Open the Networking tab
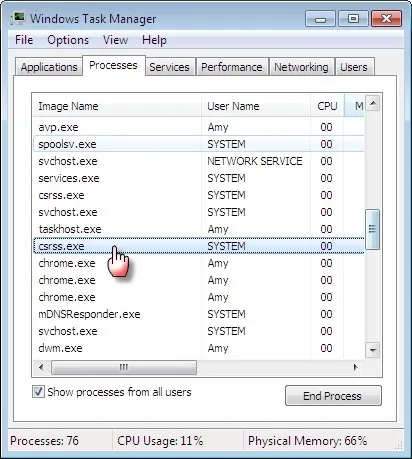Viewport: 412px width, 459px height. coord(301,67)
